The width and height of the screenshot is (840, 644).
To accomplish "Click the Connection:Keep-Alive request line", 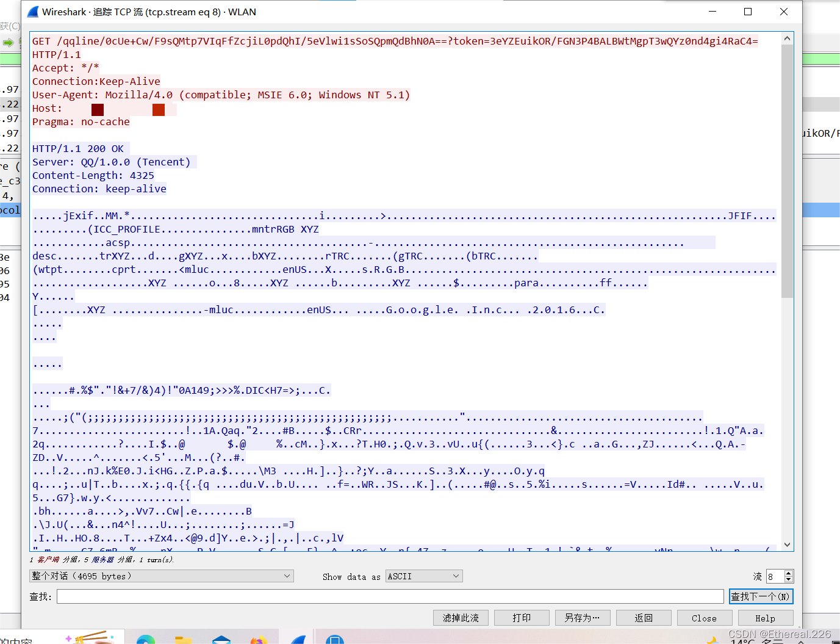I will click(96, 81).
